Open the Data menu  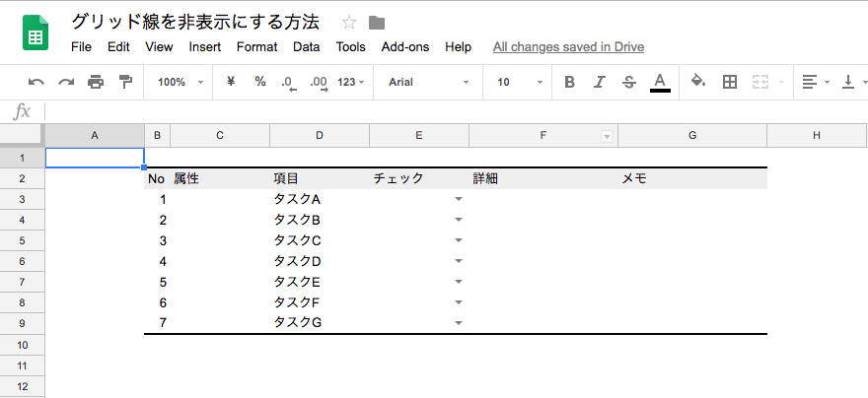(307, 47)
